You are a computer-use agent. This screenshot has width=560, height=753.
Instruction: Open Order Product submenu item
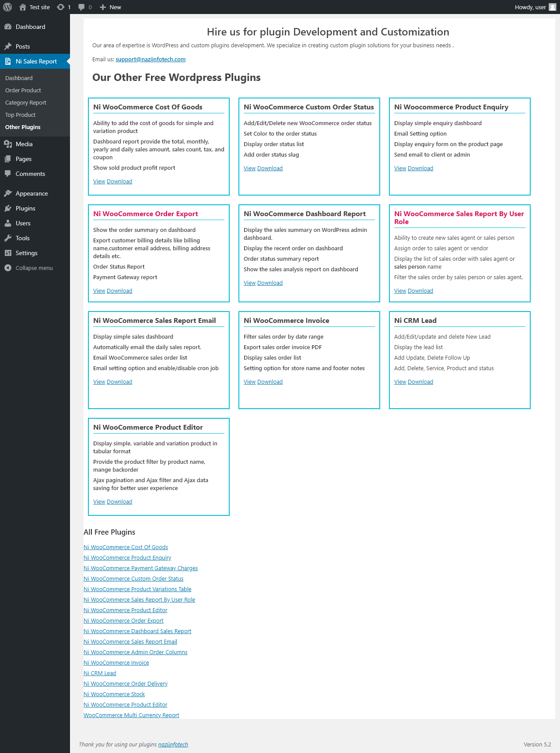coord(23,90)
